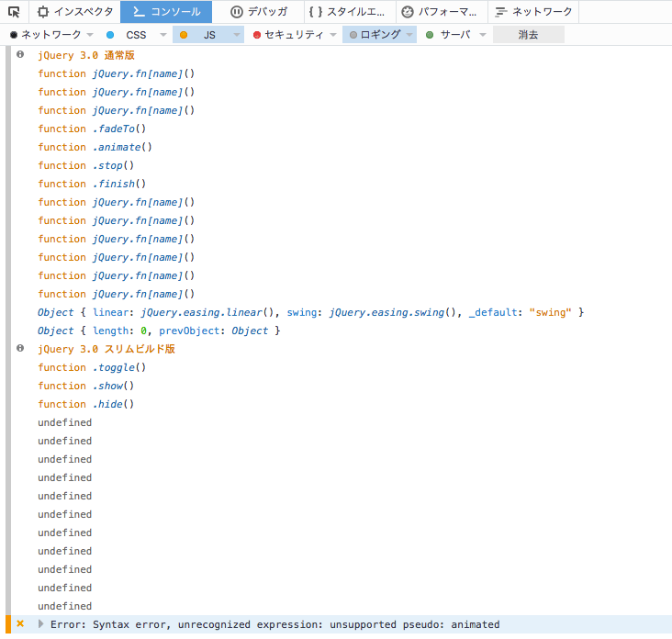Open the ネットワーク tab in top toolbar

533,12
